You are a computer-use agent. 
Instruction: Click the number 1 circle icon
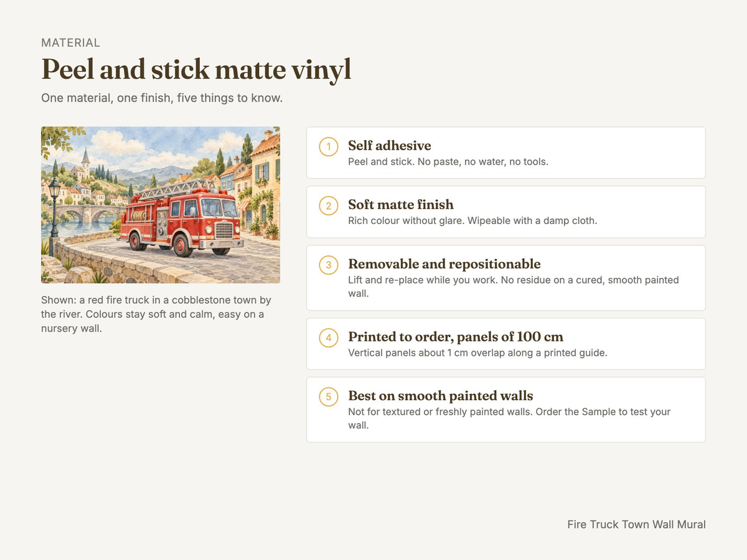(x=329, y=147)
